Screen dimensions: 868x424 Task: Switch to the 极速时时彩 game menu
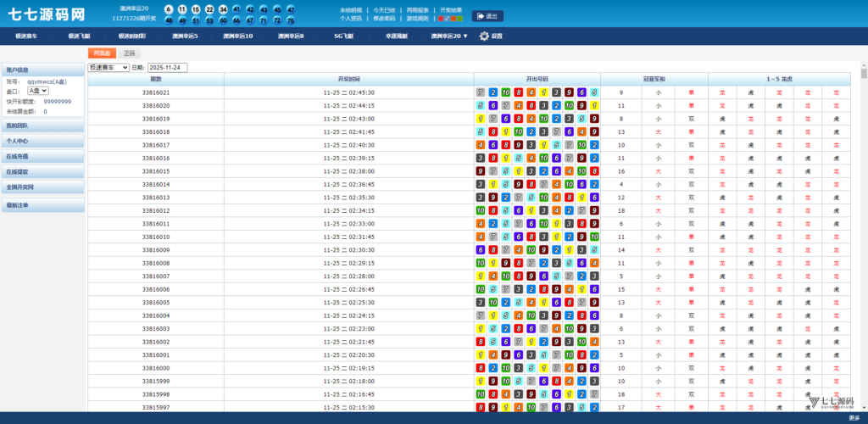(131, 36)
